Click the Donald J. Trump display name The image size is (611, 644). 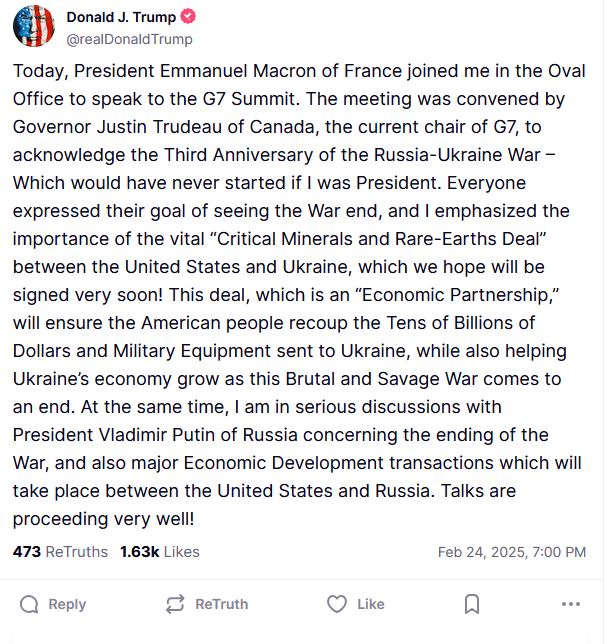coord(119,18)
